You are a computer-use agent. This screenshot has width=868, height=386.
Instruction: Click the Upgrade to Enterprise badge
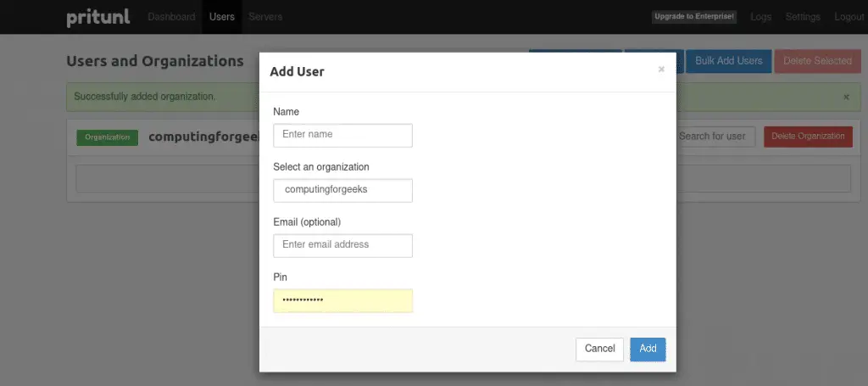point(694,17)
